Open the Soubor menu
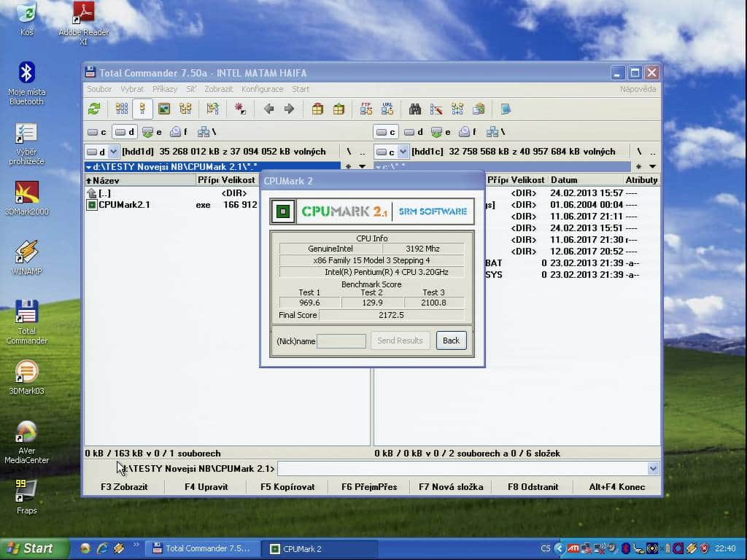 [99, 89]
